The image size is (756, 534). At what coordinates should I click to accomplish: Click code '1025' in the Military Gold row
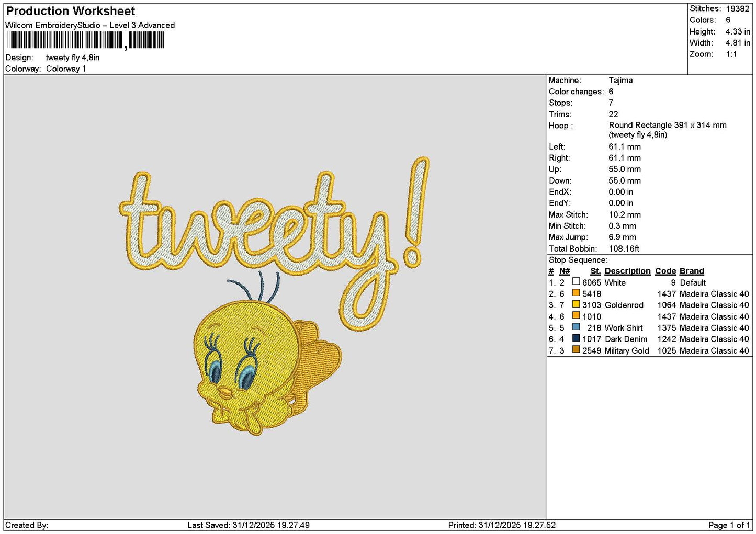click(667, 350)
